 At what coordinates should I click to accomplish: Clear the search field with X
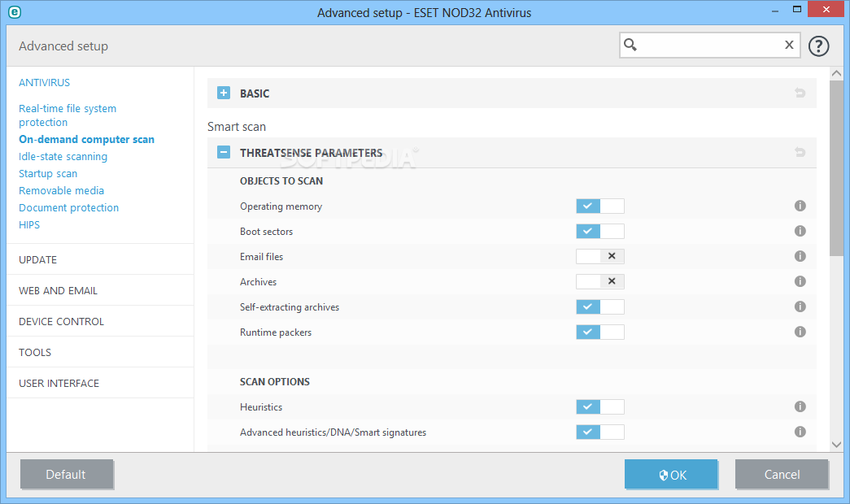(x=789, y=45)
